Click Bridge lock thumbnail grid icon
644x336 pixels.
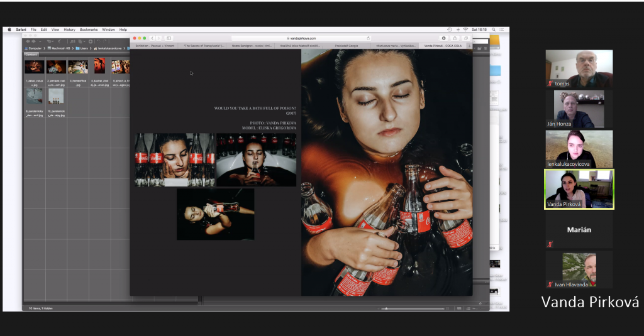[459, 308]
